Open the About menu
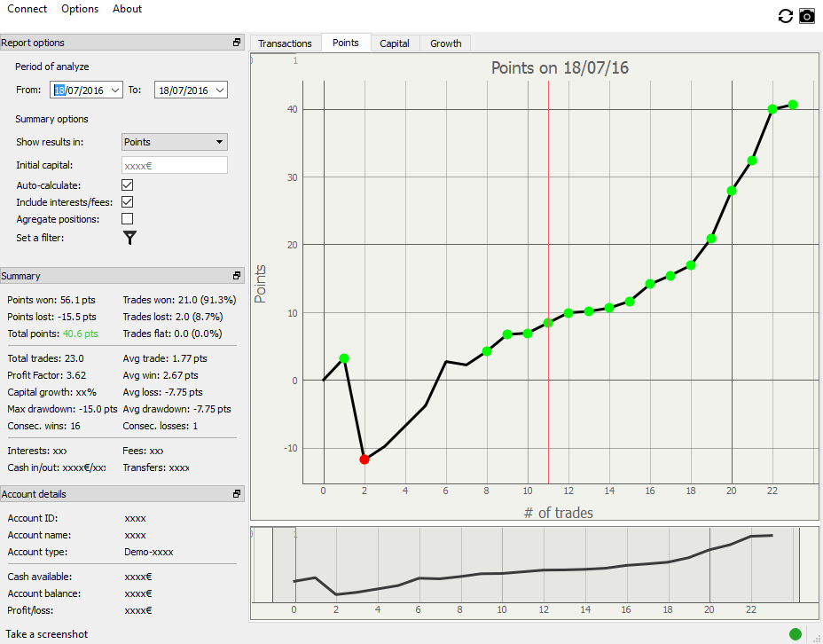823x644 pixels. tap(127, 9)
